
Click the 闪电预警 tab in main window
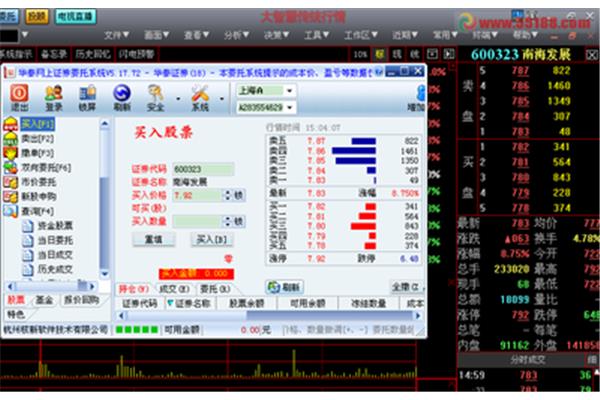point(137,54)
